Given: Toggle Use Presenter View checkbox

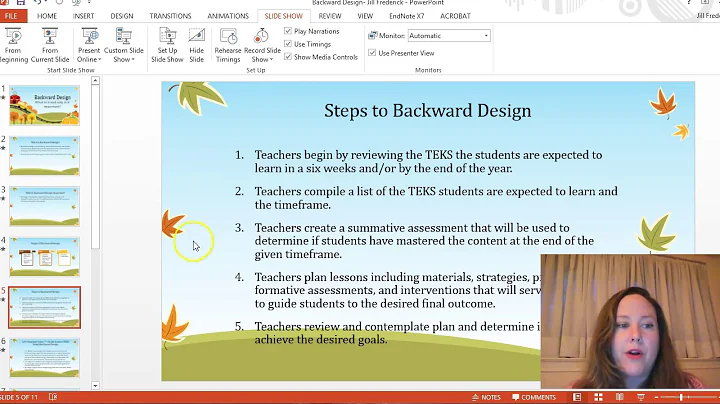Looking at the screenshot, I should click(372, 53).
